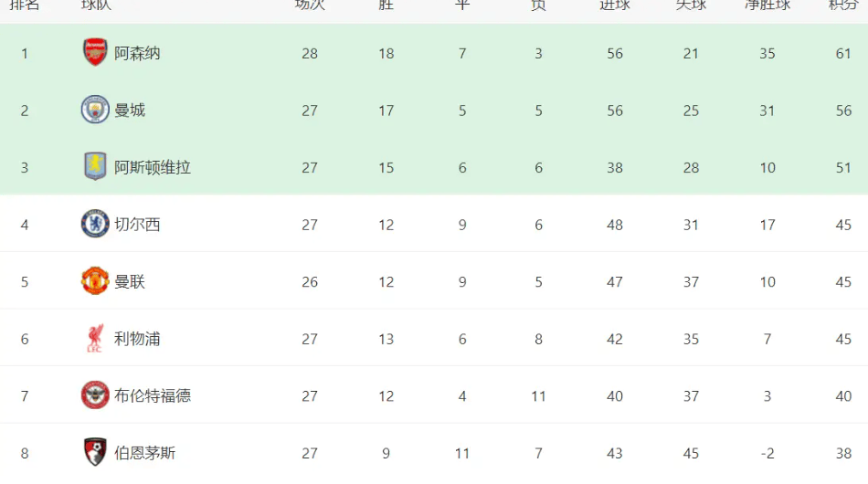This screenshot has height=484, width=868.
Task: Click Arsenal's 61 points cell
Action: click(842, 53)
